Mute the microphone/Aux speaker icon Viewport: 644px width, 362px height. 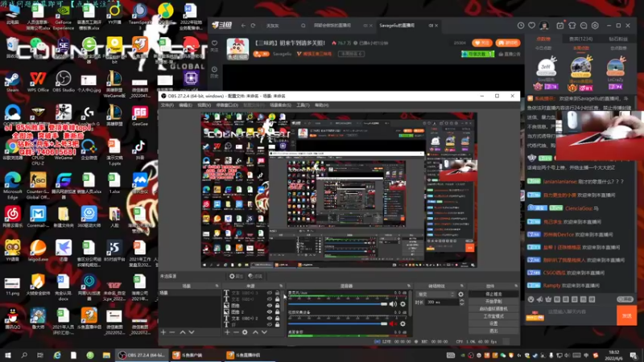pyautogui.click(x=393, y=304)
